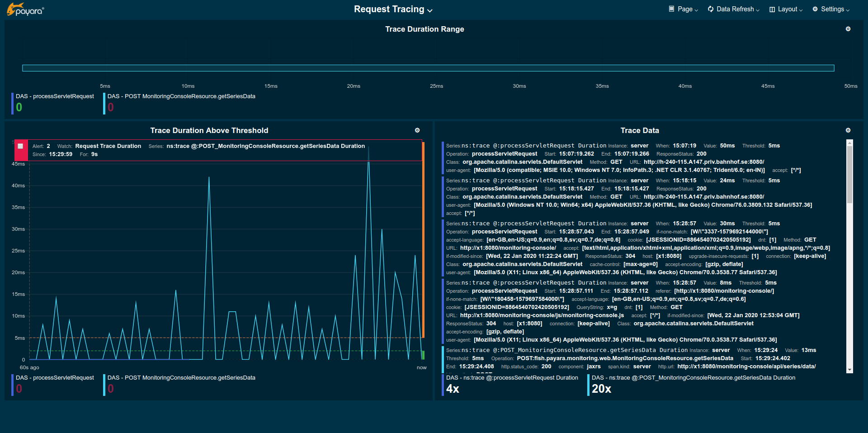Viewport: 868px width, 433px height.
Task: Click the Trace Duration Range bar
Action: pyautogui.click(x=428, y=68)
